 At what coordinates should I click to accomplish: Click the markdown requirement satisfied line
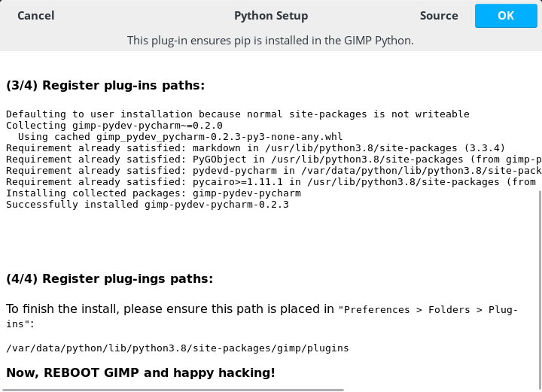(x=256, y=147)
